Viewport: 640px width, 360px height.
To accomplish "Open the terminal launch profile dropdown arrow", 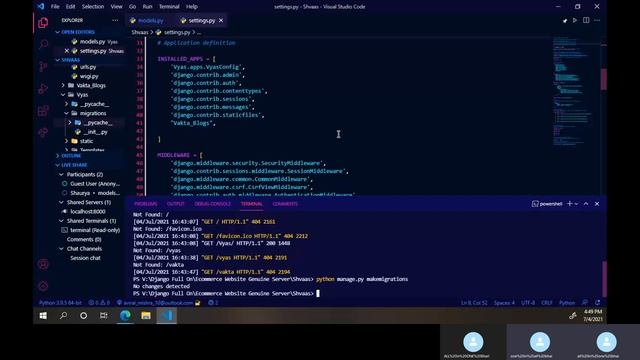I will point(576,204).
